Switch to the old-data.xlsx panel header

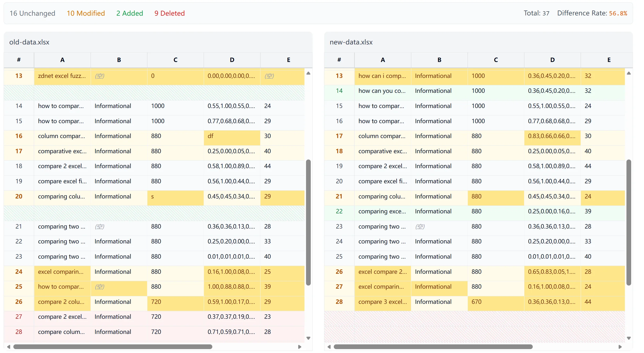[x=29, y=42]
